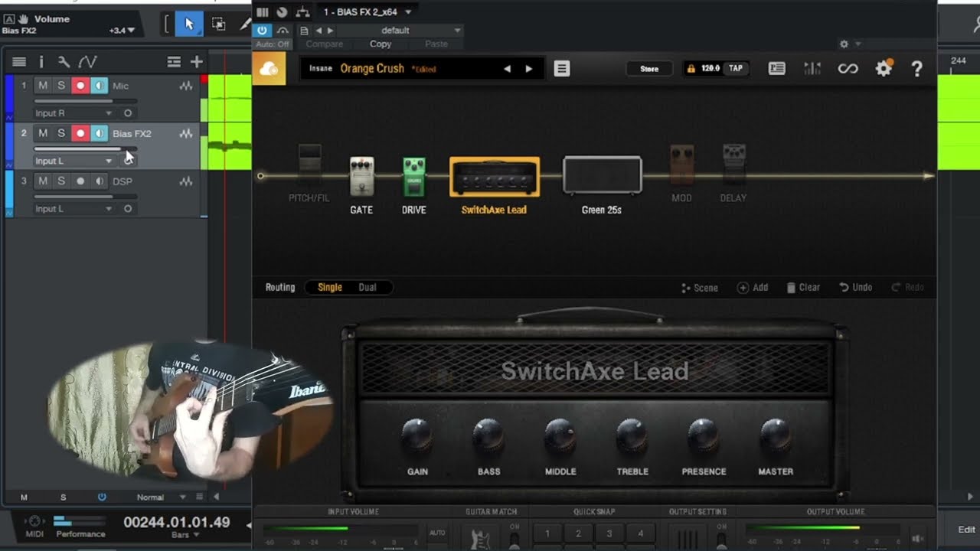Adjust Bias FX2 track volume fader
Image resolution: width=980 pixels, height=551 pixels.
coord(86,148)
